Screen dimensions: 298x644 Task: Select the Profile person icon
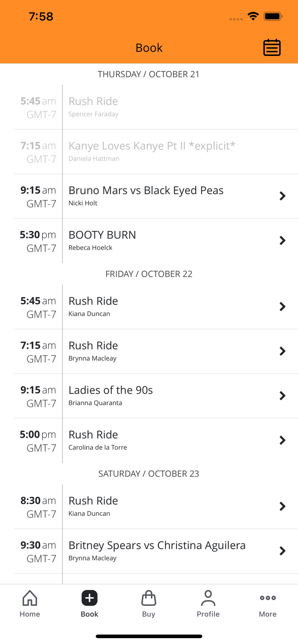208,603
